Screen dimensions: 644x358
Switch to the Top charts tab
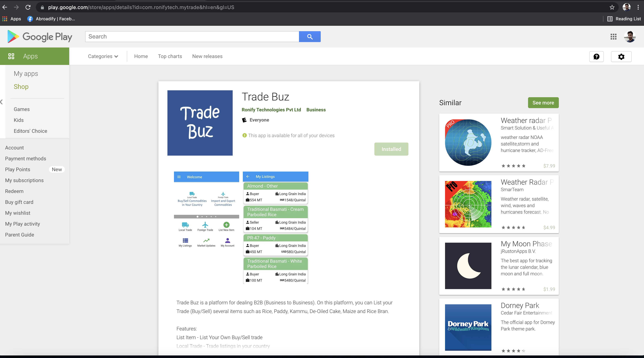coord(170,56)
